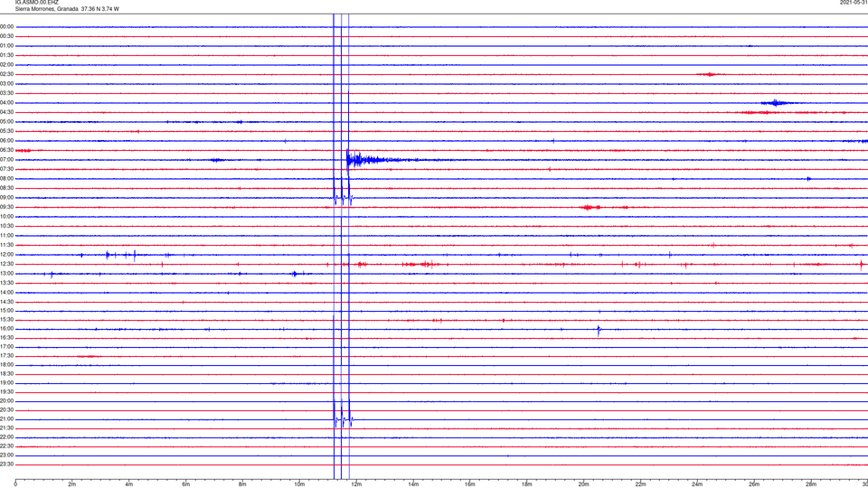
Task: Click the spike on 16:00 trace near 20m
Action: click(x=599, y=331)
